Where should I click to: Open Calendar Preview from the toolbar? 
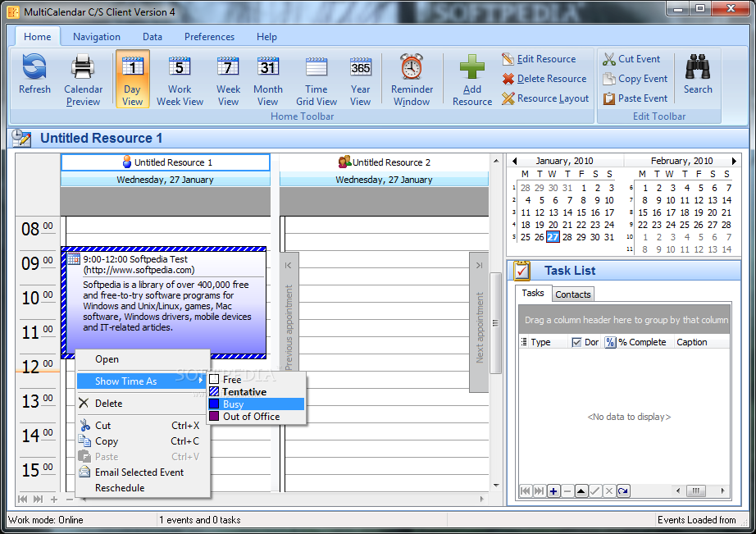click(x=83, y=80)
